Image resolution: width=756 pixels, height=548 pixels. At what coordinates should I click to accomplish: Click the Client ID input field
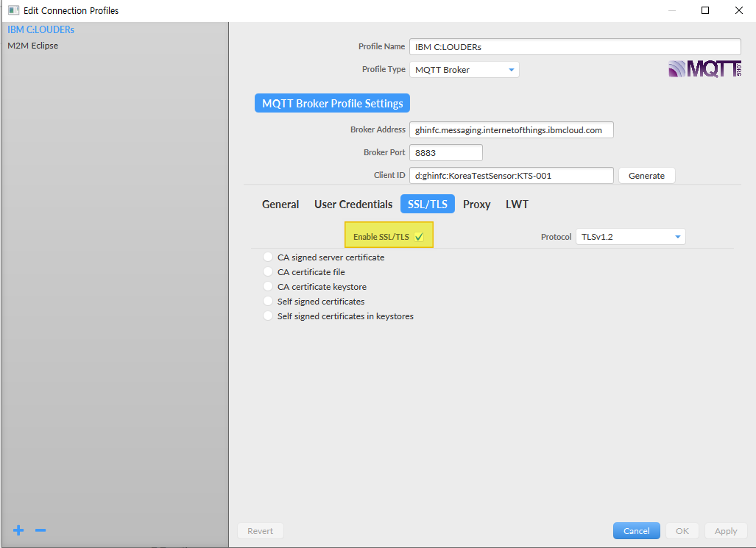coord(512,176)
